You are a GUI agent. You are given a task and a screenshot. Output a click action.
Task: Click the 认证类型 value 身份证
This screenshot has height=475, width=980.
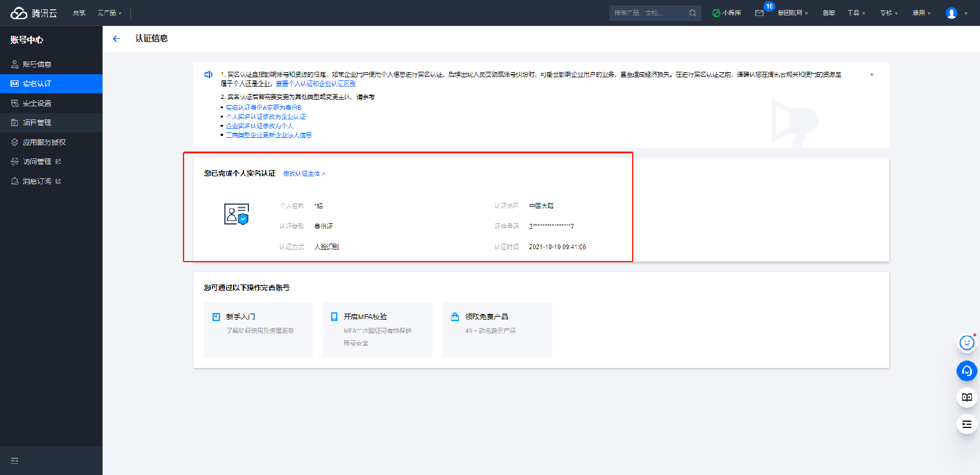point(324,226)
